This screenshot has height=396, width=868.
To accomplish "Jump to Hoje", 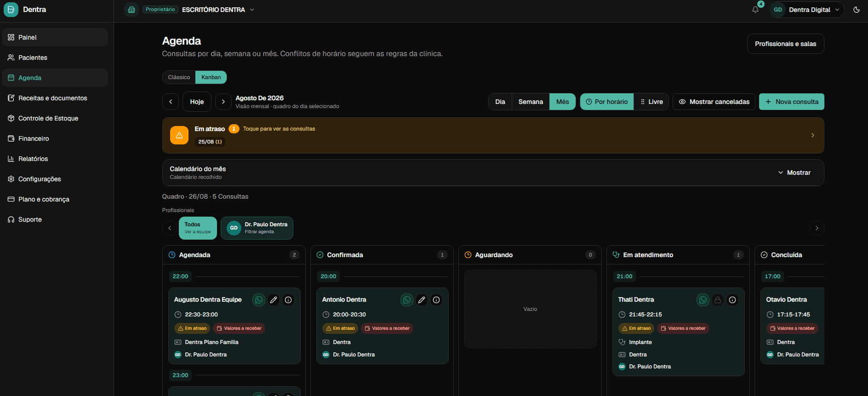I will pos(197,102).
